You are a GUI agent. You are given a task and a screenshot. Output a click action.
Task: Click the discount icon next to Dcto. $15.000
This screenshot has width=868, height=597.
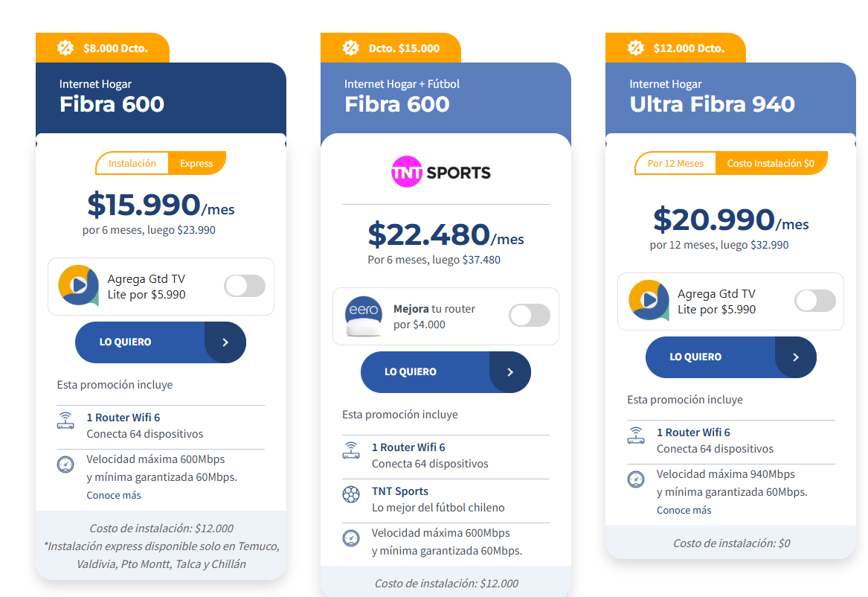pos(350,48)
